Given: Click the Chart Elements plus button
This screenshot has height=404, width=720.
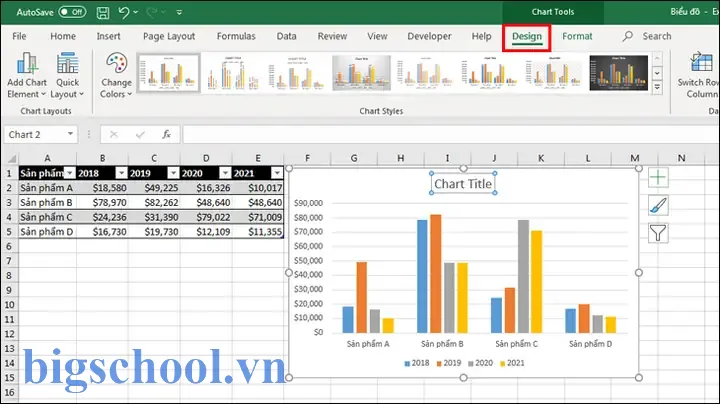Looking at the screenshot, I should pos(658,177).
